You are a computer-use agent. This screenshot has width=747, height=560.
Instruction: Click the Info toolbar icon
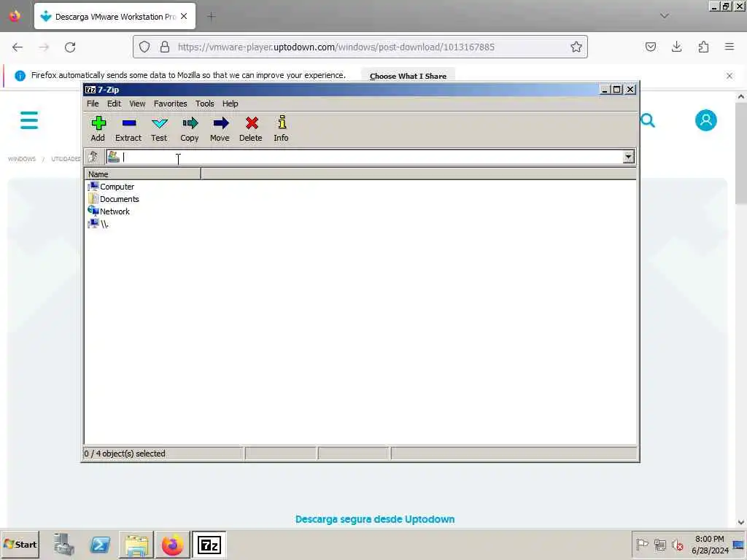click(281, 128)
